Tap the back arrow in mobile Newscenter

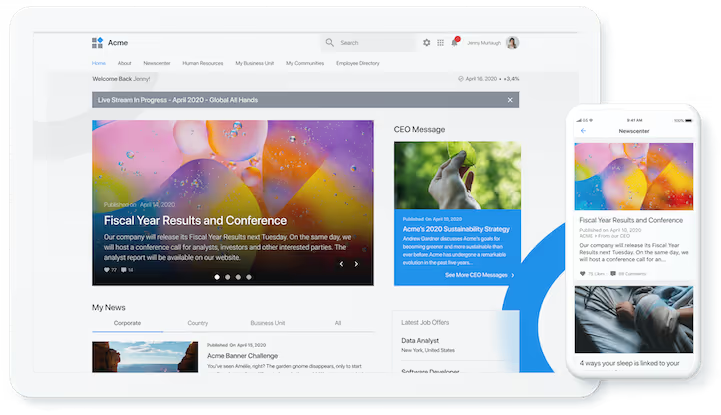584,131
